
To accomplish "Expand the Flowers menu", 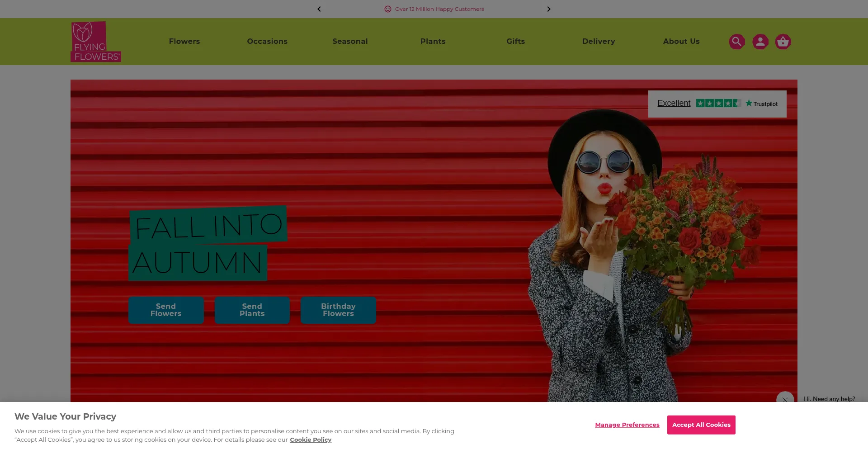I will pyautogui.click(x=184, y=42).
